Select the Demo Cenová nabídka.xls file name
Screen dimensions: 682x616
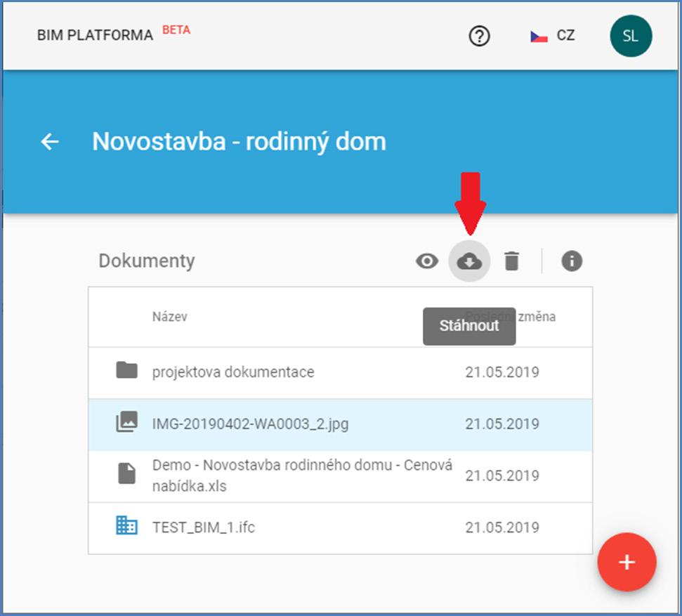click(x=302, y=476)
